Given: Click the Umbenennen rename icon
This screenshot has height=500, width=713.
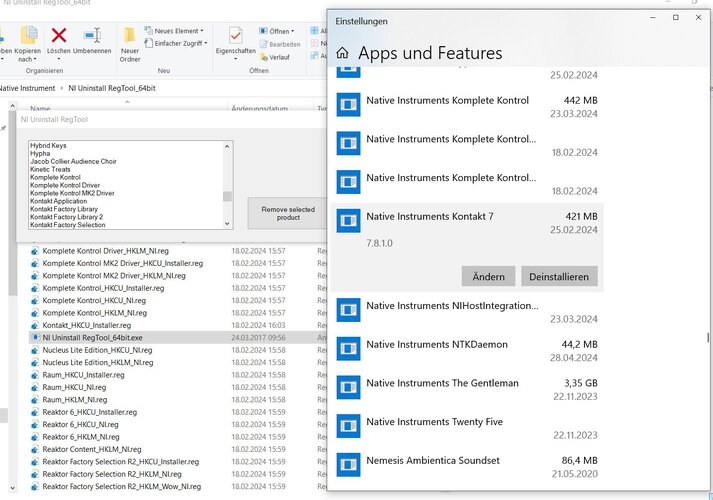Looking at the screenshot, I should click(92, 35).
